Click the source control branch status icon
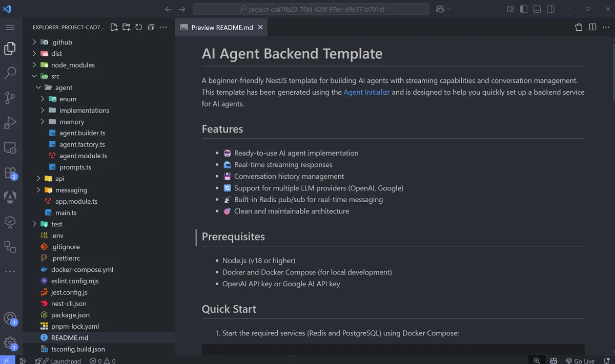The width and height of the screenshot is (615, 364). click(x=23, y=360)
